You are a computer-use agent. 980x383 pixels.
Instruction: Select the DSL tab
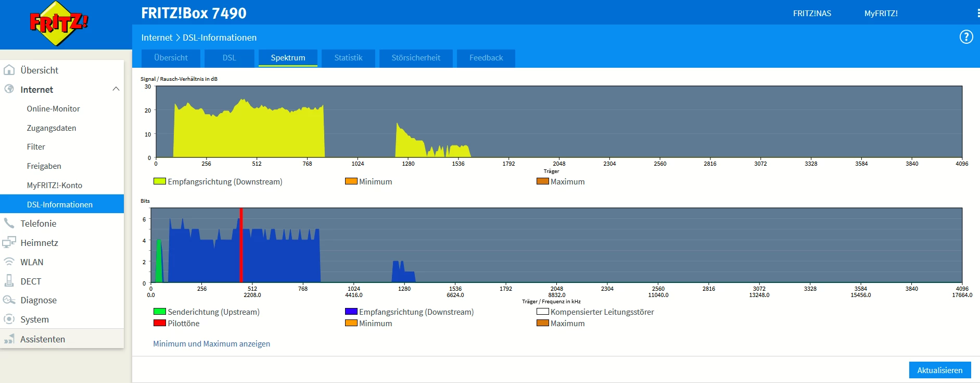(x=229, y=58)
